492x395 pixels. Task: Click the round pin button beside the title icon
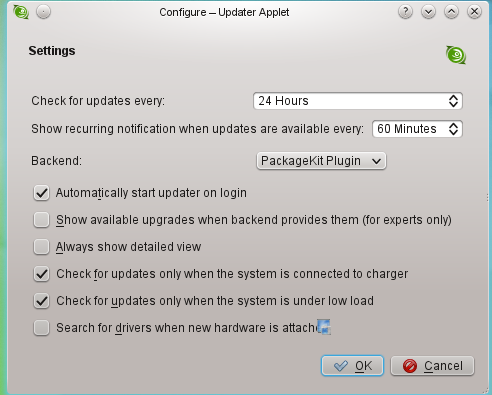click(x=43, y=12)
